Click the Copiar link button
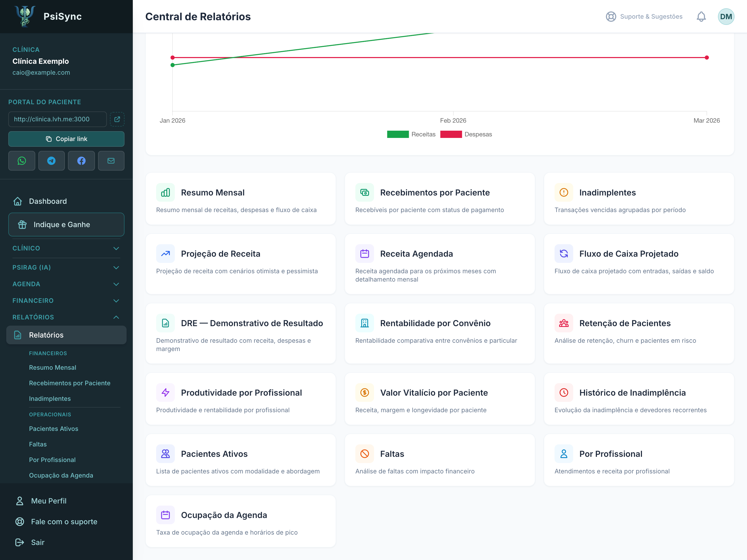The width and height of the screenshot is (747, 560). 66,139
